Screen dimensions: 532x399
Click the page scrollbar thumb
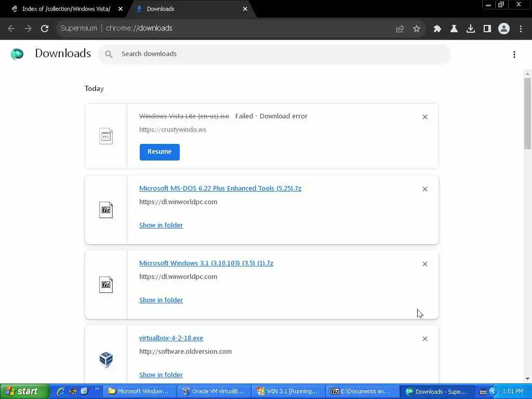pyautogui.click(x=527, y=113)
